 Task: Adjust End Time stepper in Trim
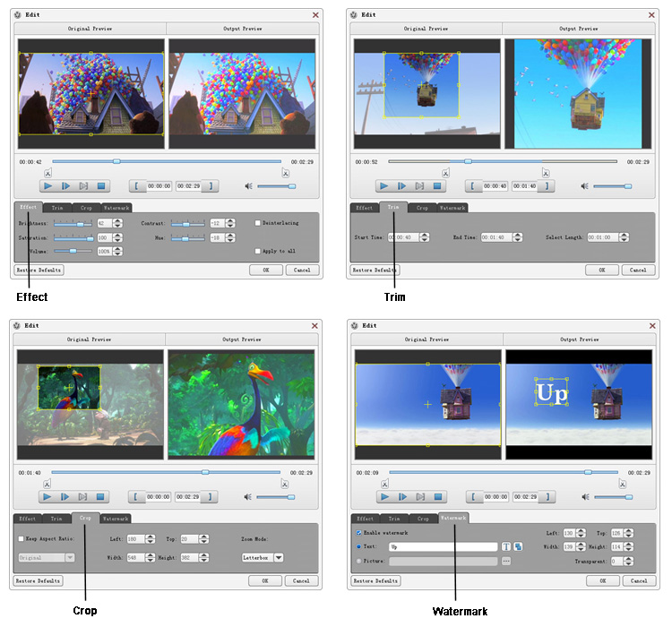click(x=517, y=237)
